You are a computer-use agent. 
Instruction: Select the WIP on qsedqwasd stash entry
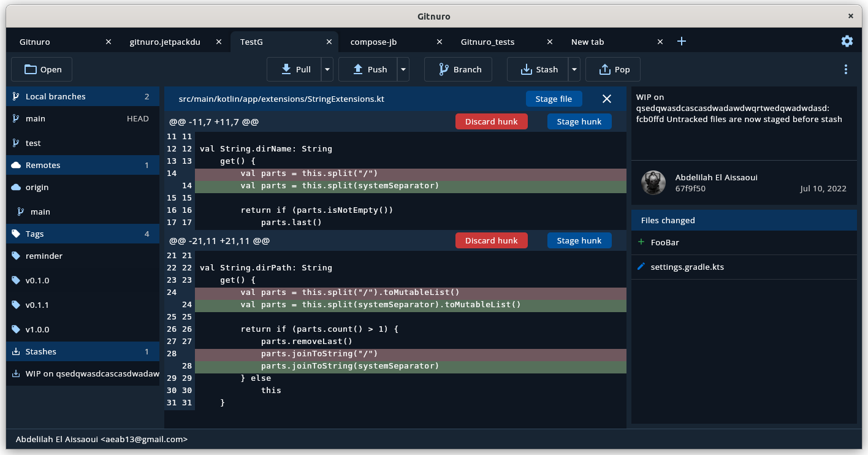click(x=83, y=373)
